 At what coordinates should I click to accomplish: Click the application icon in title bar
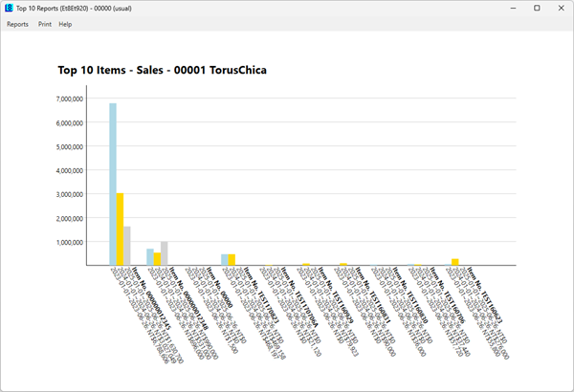coord(9,8)
